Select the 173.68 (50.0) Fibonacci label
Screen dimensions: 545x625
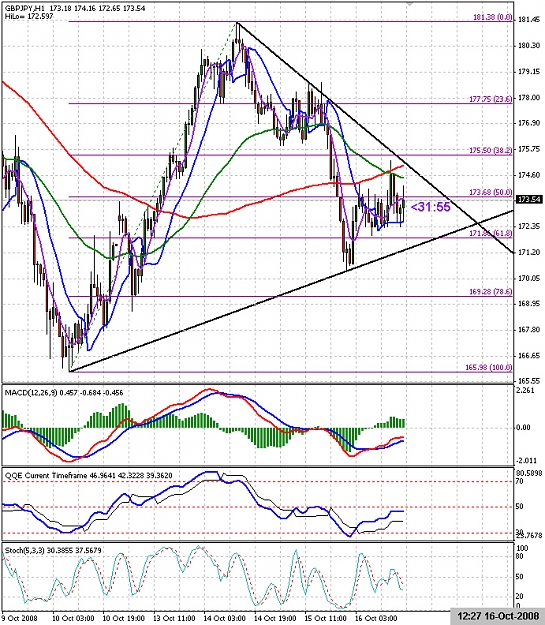click(490, 193)
